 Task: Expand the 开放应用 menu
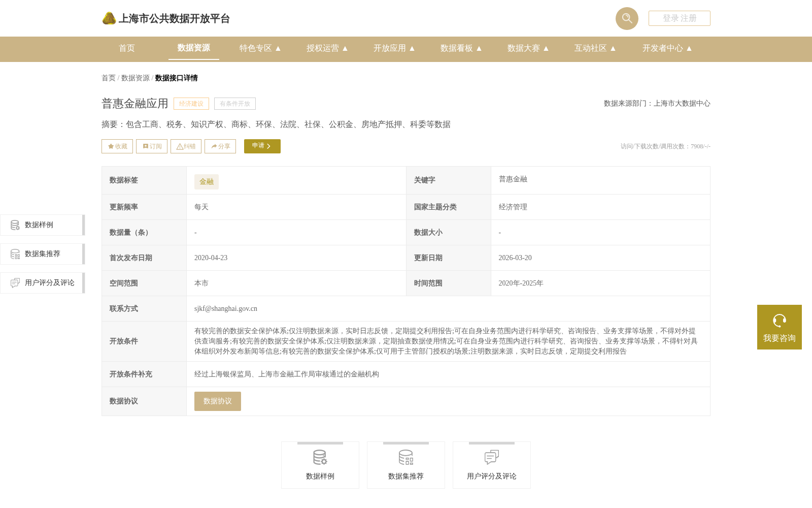[394, 48]
